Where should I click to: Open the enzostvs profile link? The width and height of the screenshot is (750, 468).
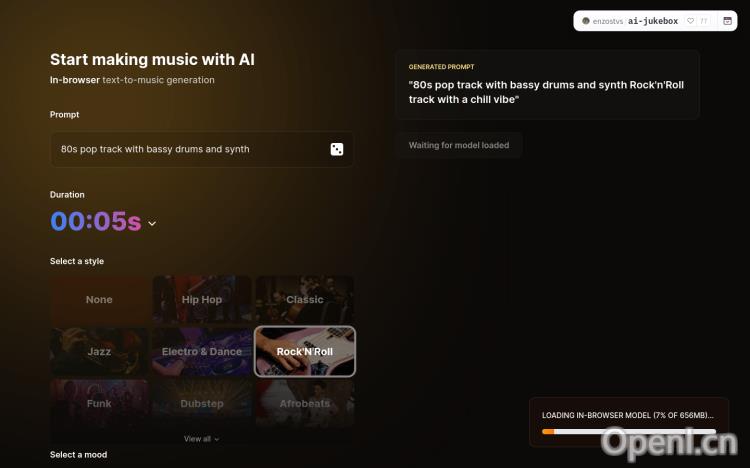[607, 21]
